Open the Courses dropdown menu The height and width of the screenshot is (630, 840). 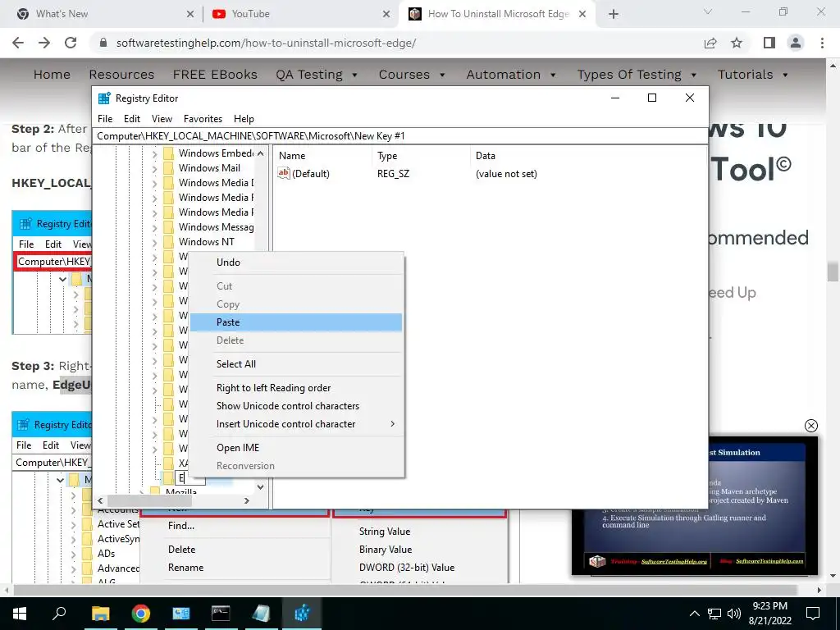[x=412, y=75]
